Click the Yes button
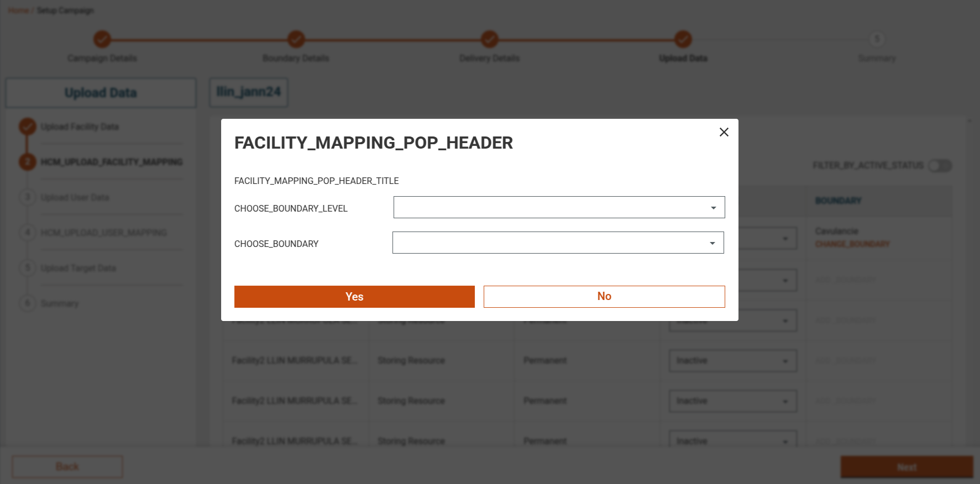Viewport: 980px width, 484px height. coord(354,297)
